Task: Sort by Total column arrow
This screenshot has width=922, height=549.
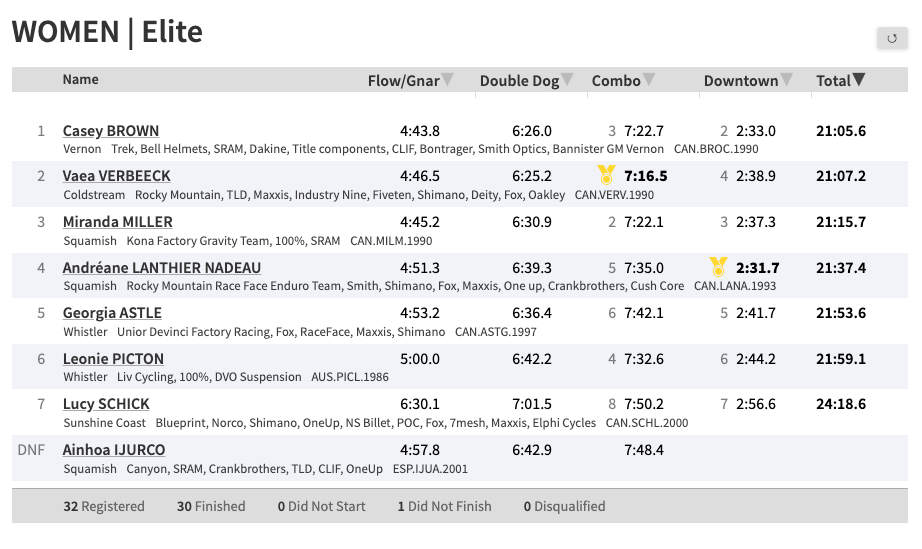Action: point(859,80)
